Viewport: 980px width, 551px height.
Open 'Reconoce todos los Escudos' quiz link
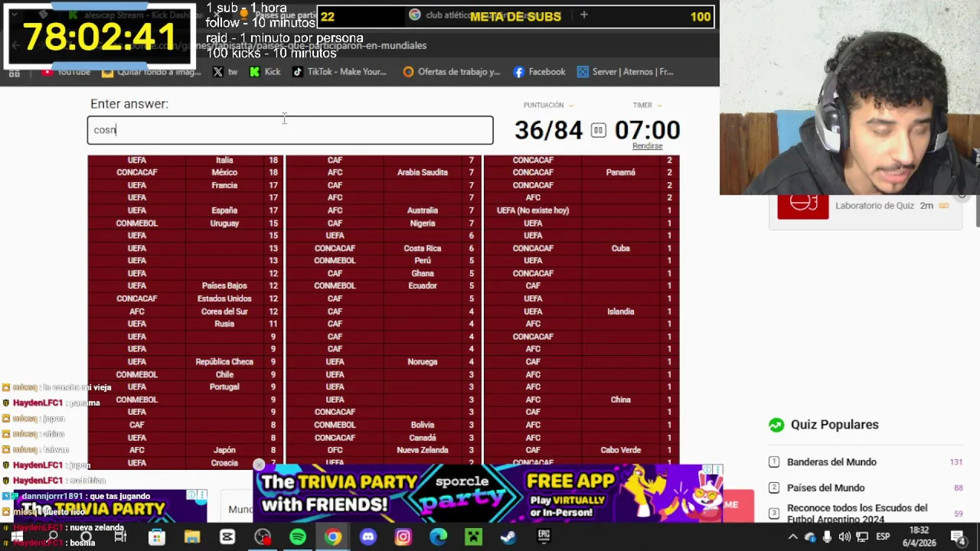(x=857, y=514)
